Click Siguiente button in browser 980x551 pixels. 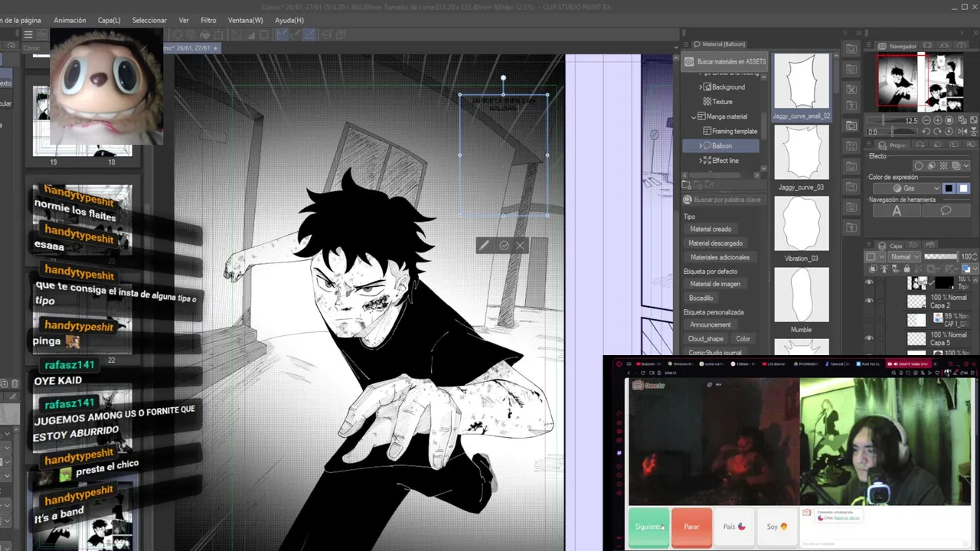point(648,527)
